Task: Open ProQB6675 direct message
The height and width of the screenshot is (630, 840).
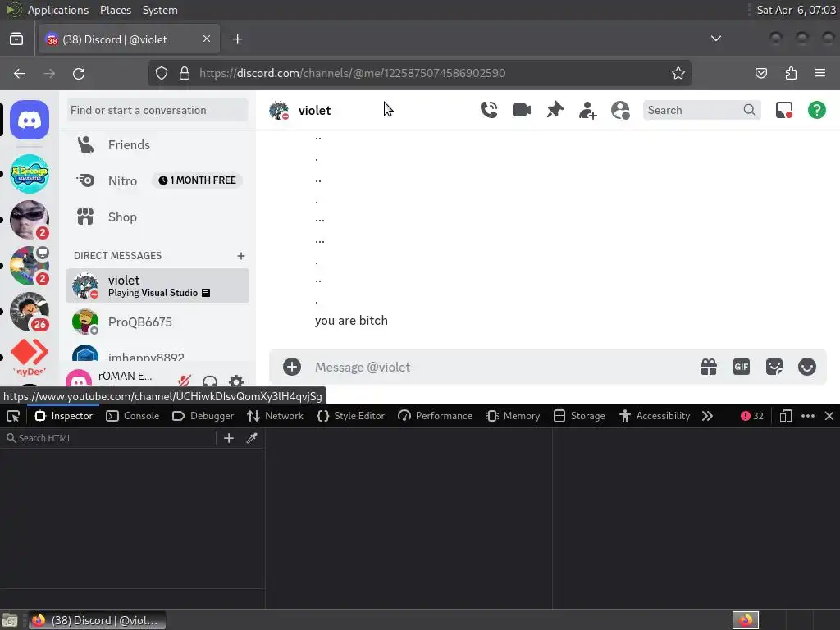Action: click(157, 322)
